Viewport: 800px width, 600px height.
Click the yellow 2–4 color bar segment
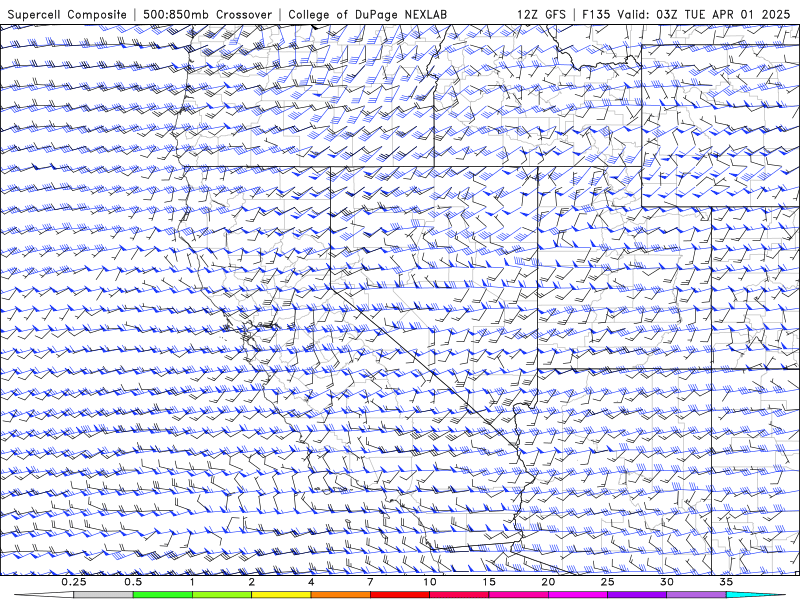(x=281, y=595)
